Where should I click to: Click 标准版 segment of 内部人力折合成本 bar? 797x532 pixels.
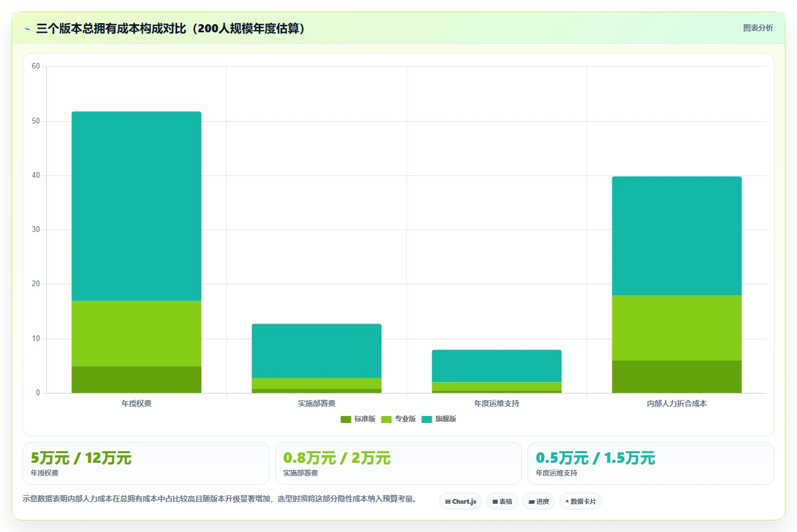click(x=676, y=377)
